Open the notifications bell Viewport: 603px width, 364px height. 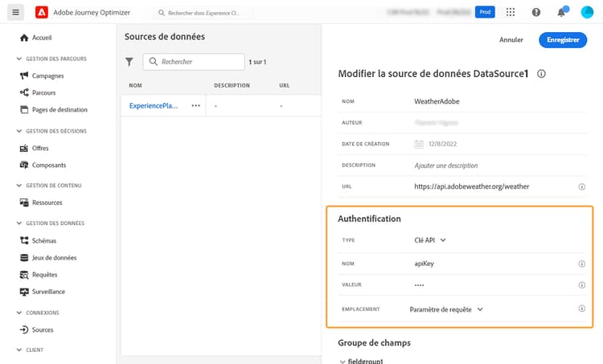click(561, 12)
